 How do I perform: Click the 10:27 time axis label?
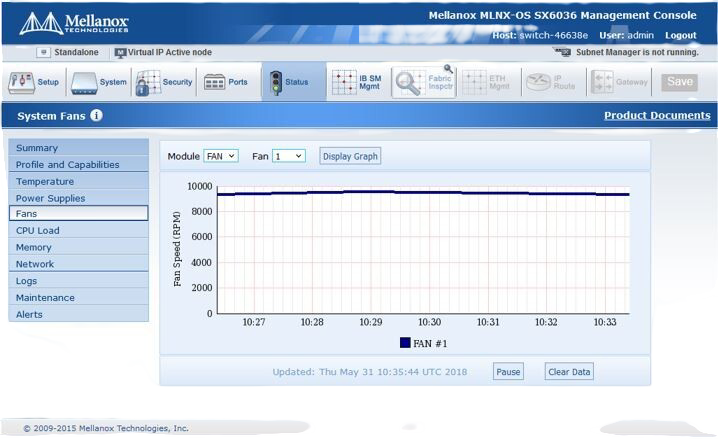(254, 322)
